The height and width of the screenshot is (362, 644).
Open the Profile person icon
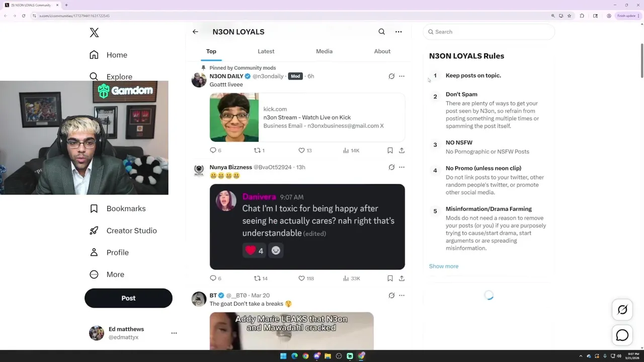(94, 252)
